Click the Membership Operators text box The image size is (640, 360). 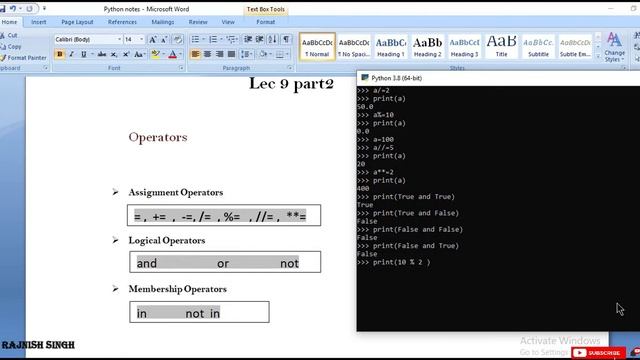(200, 312)
